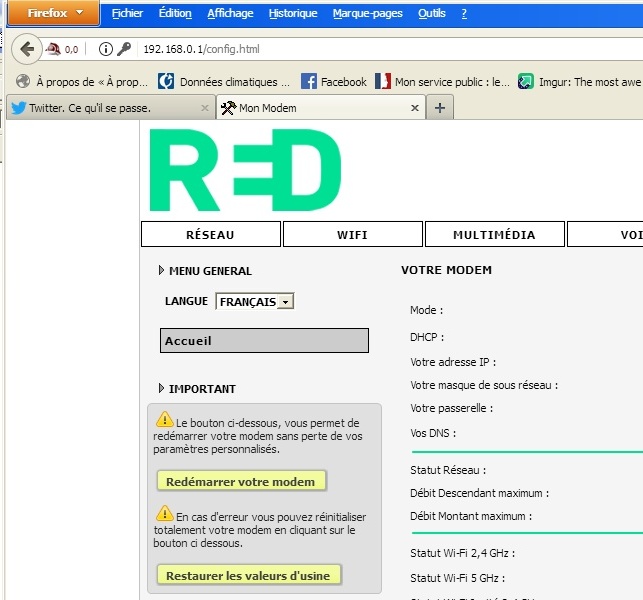Open the Affichage menu
643x600 pixels.
[x=230, y=13]
